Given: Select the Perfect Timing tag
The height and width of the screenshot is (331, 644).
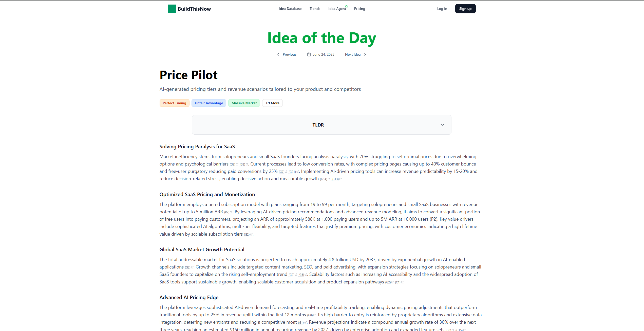Looking at the screenshot, I should point(174,103).
